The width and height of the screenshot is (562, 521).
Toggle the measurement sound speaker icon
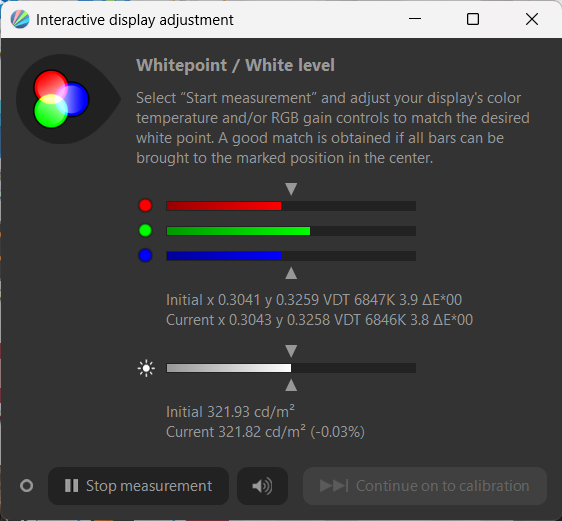tap(262, 486)
